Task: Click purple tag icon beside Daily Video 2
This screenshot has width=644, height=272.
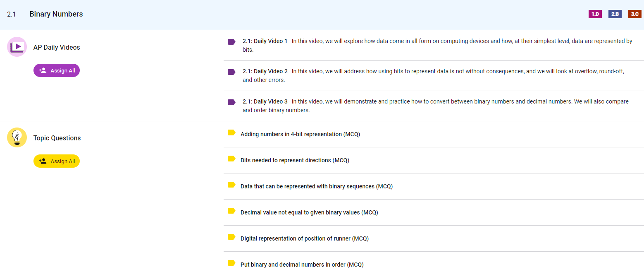Action: pos(231,72)
